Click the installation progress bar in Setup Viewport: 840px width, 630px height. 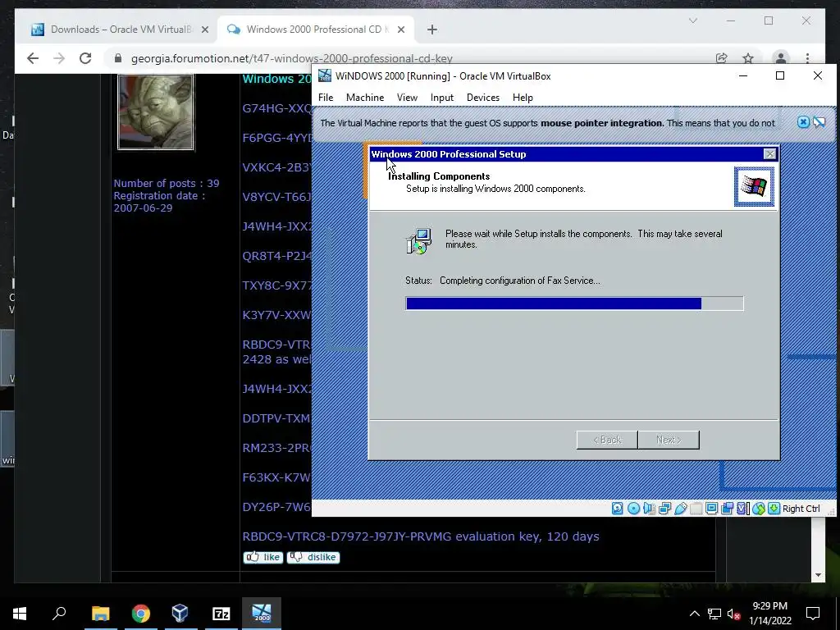574,304
